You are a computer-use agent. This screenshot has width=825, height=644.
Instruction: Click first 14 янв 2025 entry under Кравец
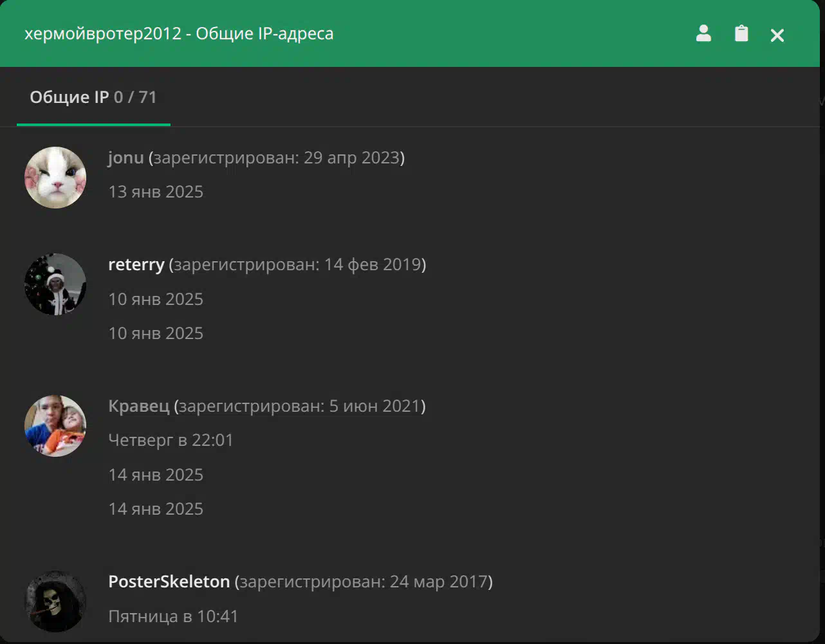(156, 475)
